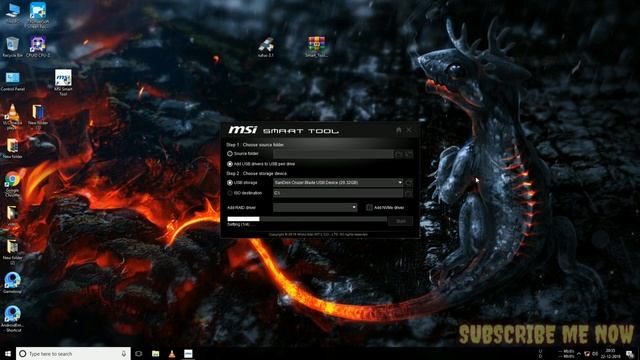Open the taskbar clock and date
640x360 pixels.
point(611,353)
